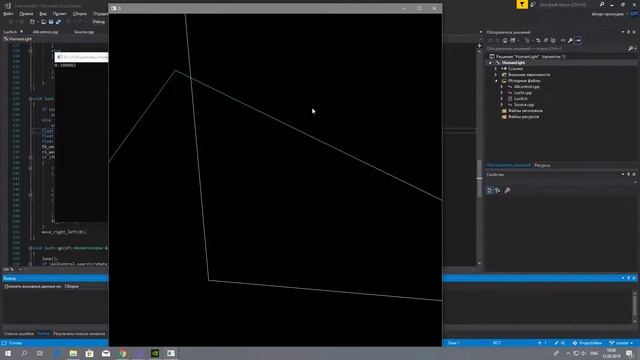
Task: Switch to the Source.cpp editor tab
Action: tap(84, 32)
